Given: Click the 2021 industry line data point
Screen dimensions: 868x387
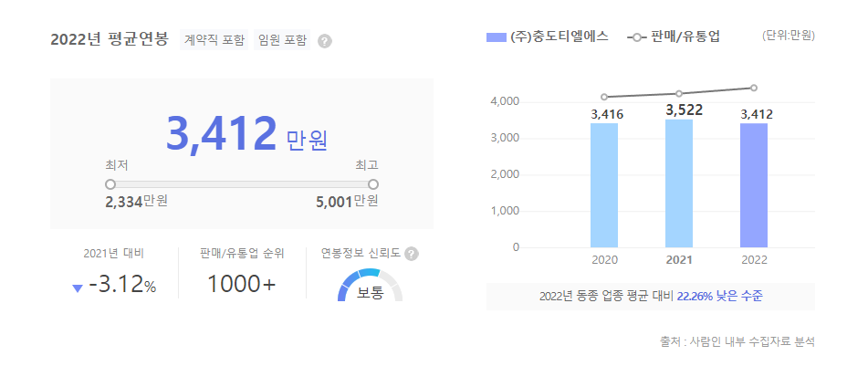Looking at the screenshot, I should 679,94.
